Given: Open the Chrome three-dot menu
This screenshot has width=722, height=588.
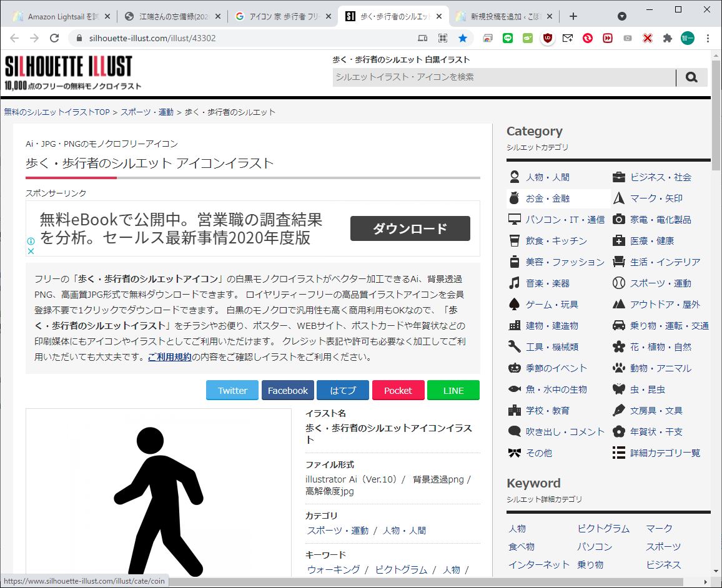Looking at the screenshot, I should coord(708,38).
